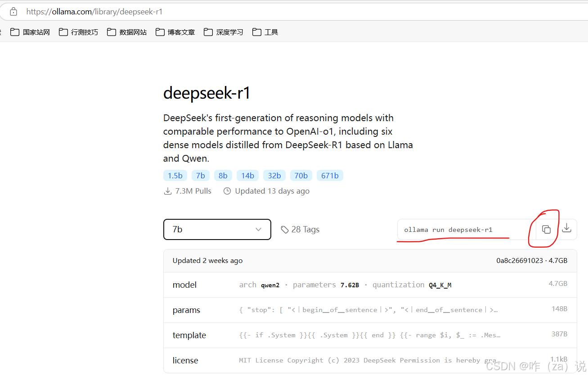This screenshot has width=588, height=376.
Task: Select the 8b size tag
Action: click(x=223, y=176)
